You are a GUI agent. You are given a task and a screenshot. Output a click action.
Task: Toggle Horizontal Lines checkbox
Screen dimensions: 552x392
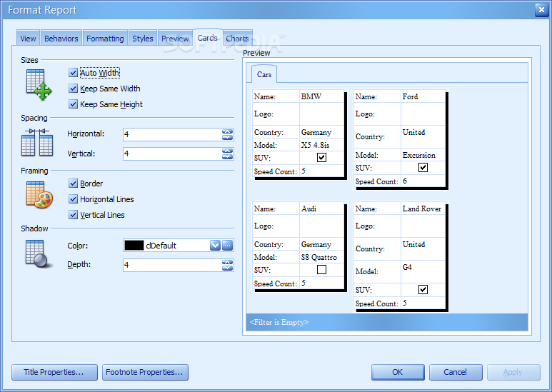coord(74,199)
